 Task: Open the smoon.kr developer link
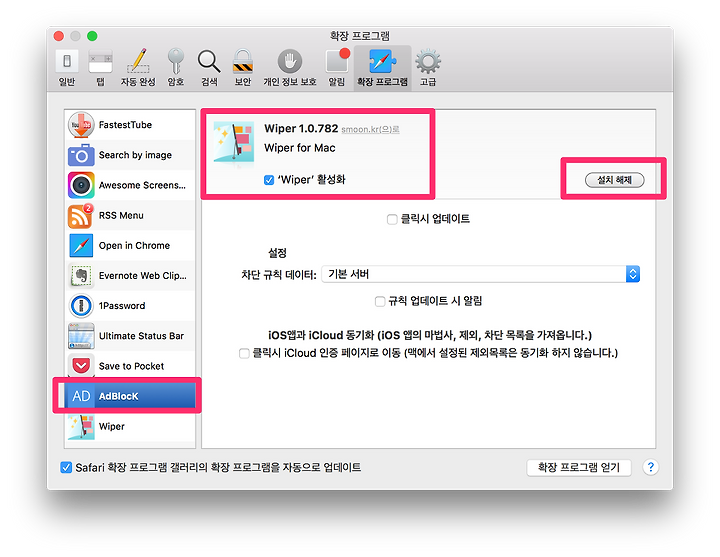pos(370,129)
